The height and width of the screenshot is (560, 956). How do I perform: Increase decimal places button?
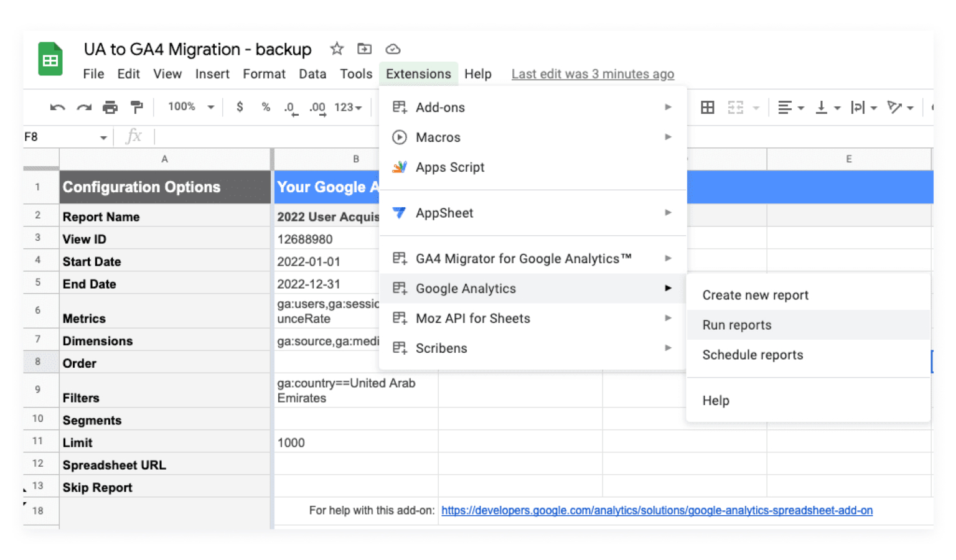click(317, 108)
